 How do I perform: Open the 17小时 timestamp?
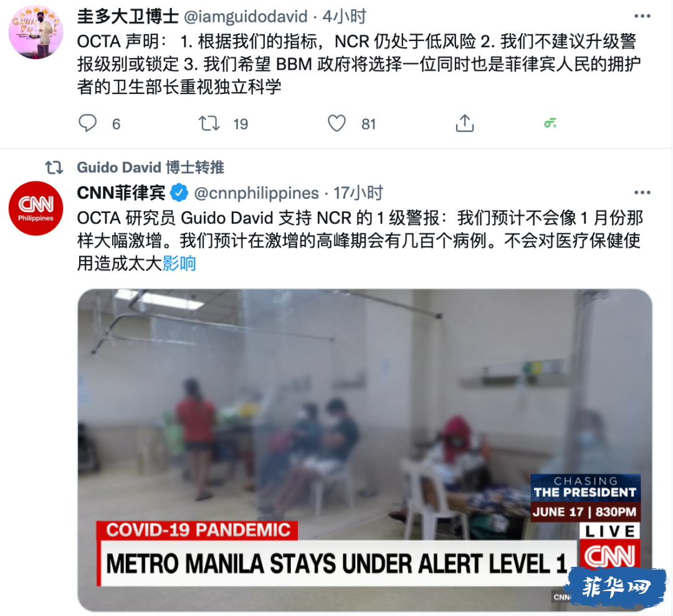(x=358, y=193)
